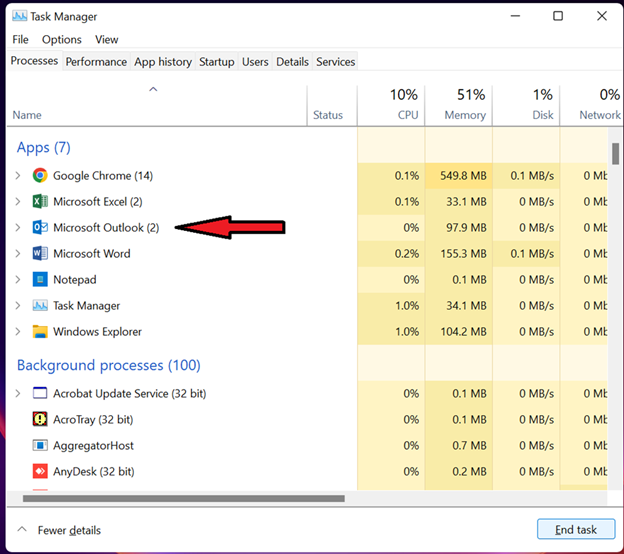This screenshot has height=554, width=624.
Task: Sort by the CPU column header
Action: click(x=391, y=105)
